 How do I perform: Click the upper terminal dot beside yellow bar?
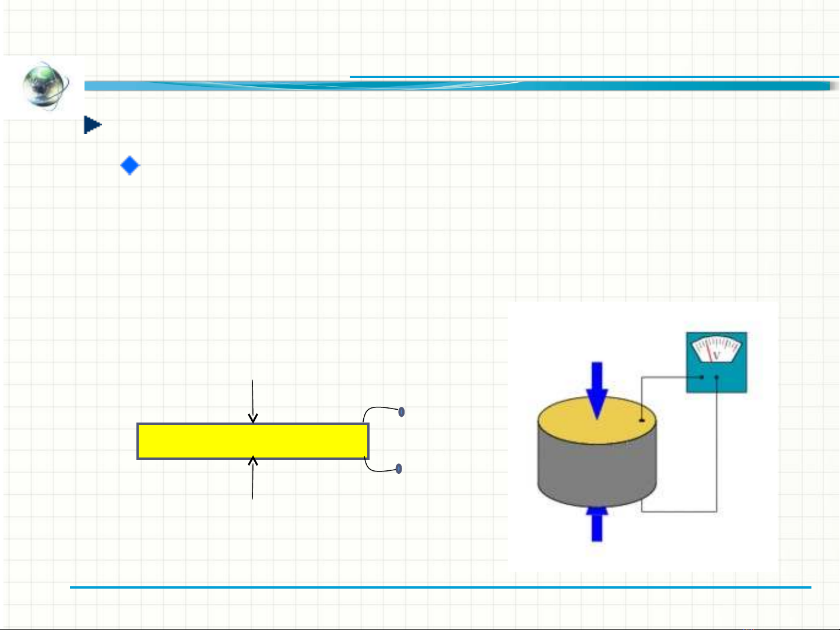[401, 412]
